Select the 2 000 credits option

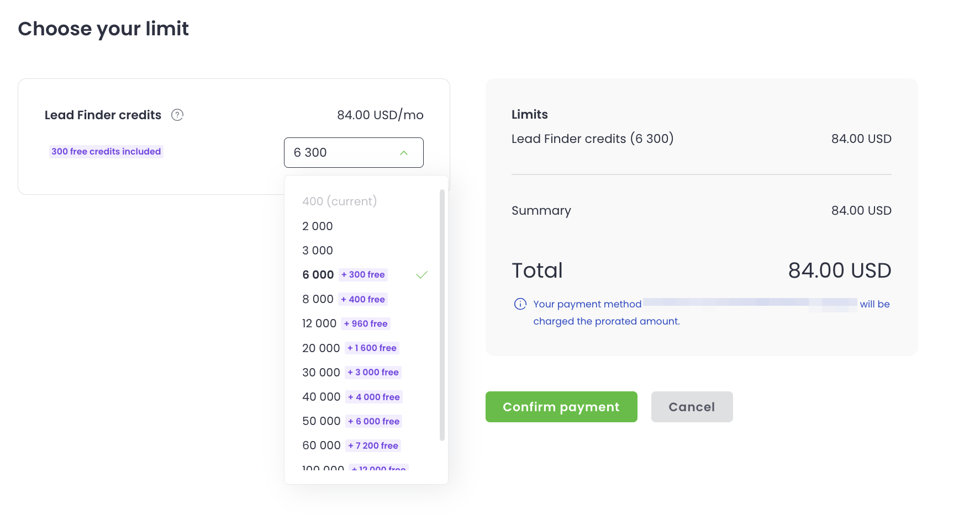pos(318,226)
